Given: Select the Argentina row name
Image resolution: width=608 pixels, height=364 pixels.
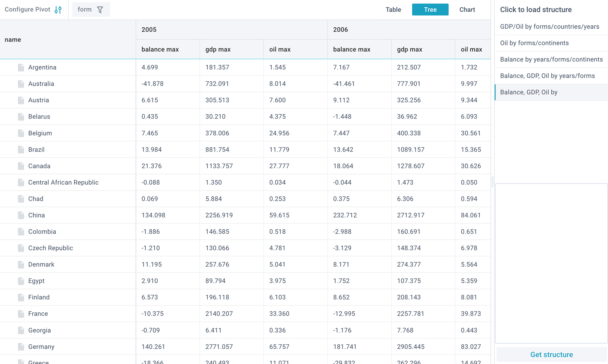Looking at the screenshot, I should pos(42,67).
